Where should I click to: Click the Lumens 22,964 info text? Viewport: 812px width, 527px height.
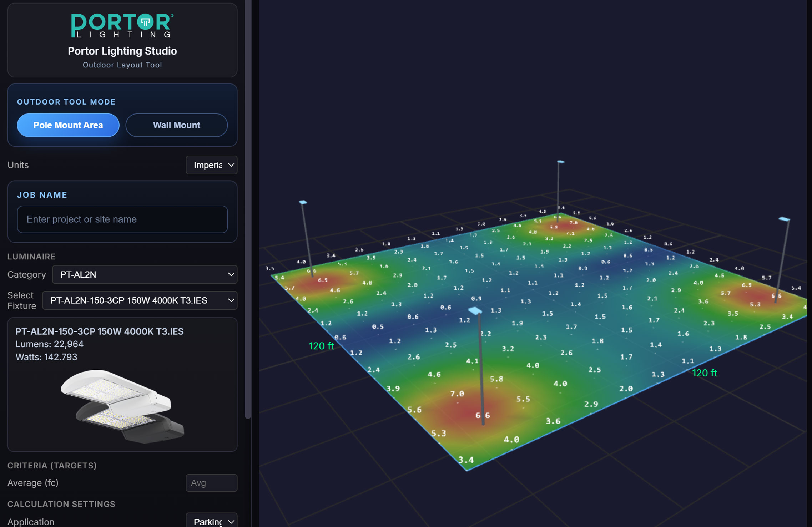click(50, 344)
